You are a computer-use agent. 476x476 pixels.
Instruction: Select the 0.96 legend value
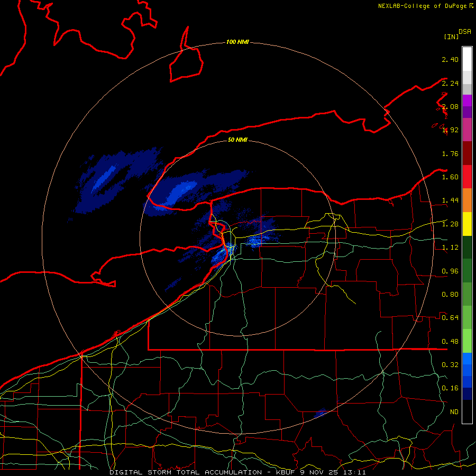click(450, 271)
